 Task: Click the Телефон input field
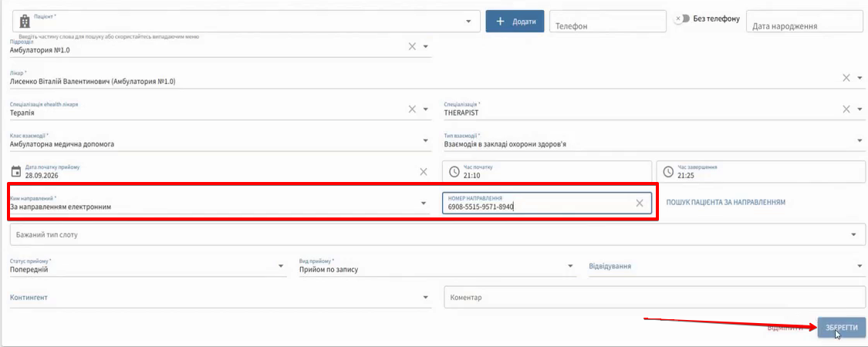point(608,22)
